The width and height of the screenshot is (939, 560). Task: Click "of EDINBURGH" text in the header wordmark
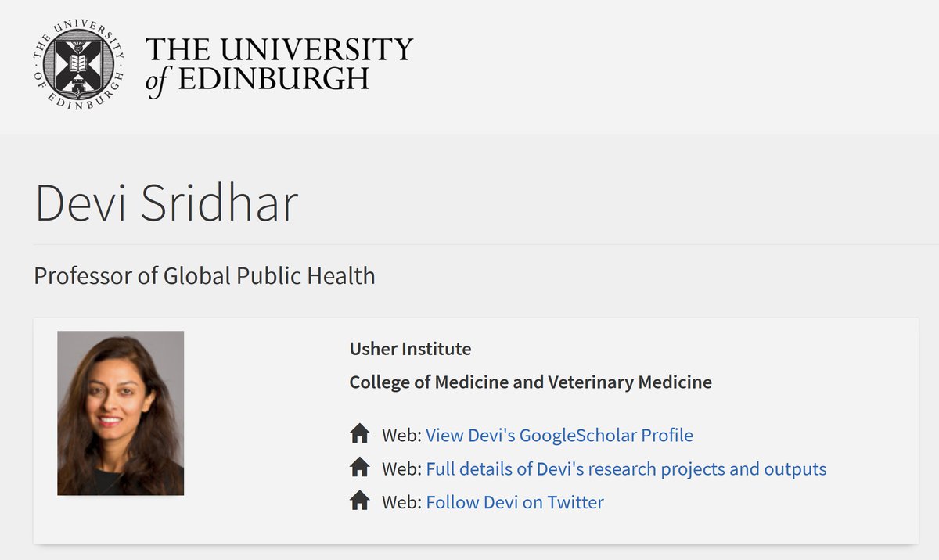pyautogui.click(x=257, y=80)
